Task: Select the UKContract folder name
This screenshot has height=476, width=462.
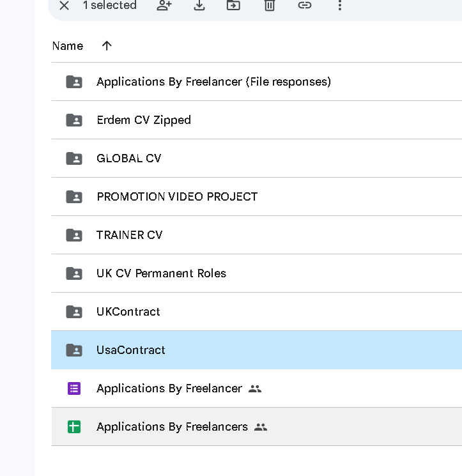Action: pyautogui.click(x=128, y=312)
